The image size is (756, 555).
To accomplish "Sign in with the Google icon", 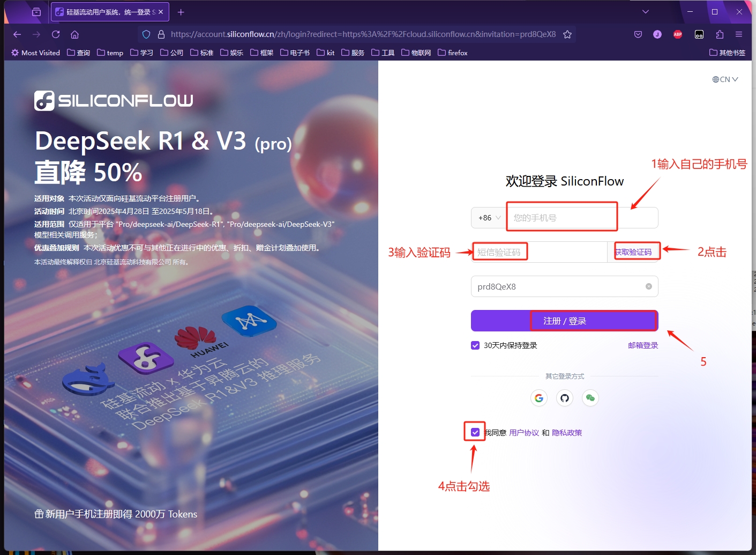I will point(539,398).
